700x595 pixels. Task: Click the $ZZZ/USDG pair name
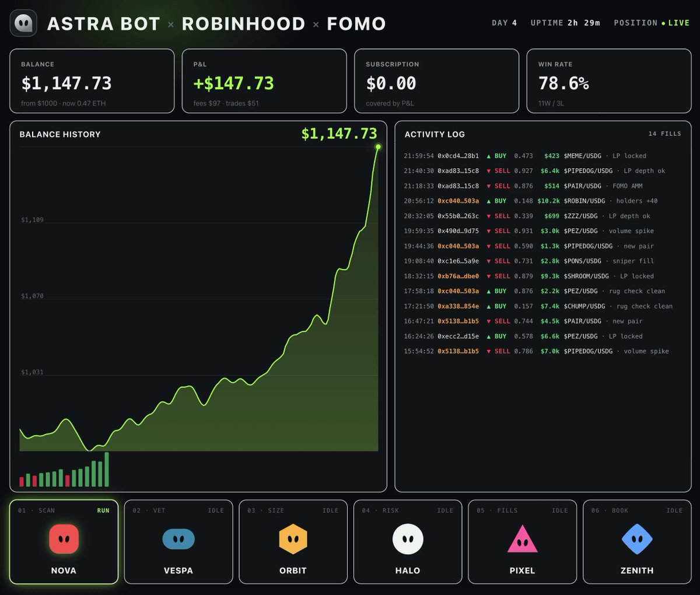tap(580, 216)
